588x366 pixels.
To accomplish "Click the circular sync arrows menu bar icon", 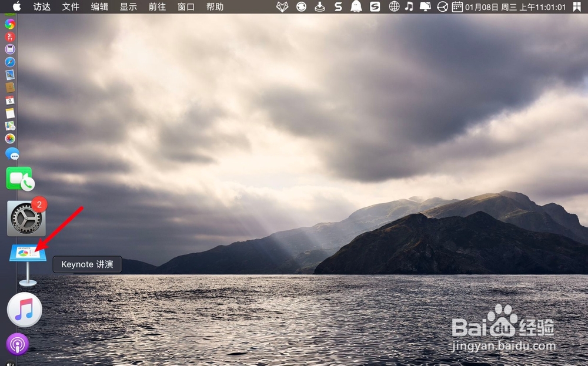I will [301, 6].
